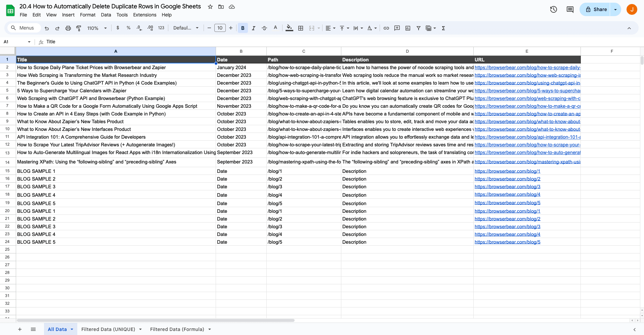Viewport: 644px width, 335px height.
Task: Open the all sheets list icon
Action: pyautogui.click(x=33, y=329)
